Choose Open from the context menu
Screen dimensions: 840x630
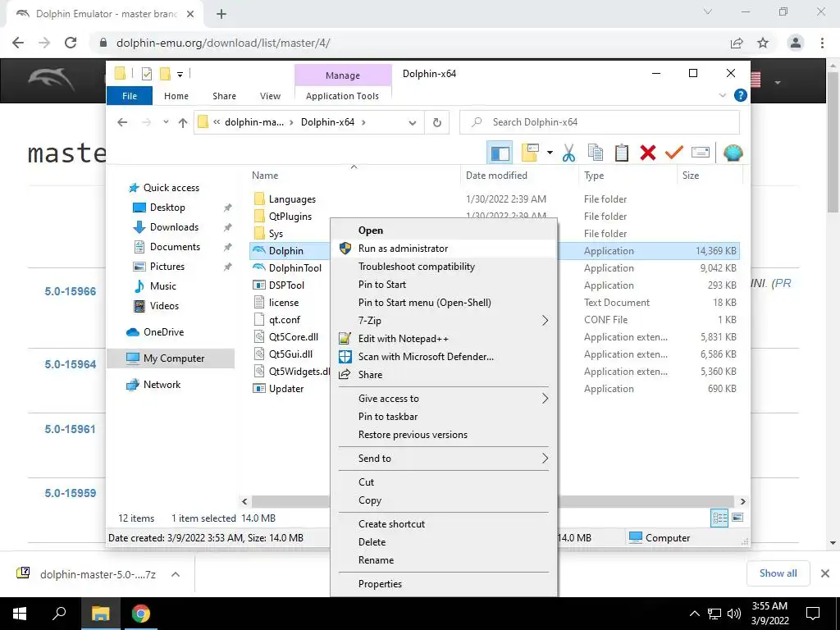(445, 231)
